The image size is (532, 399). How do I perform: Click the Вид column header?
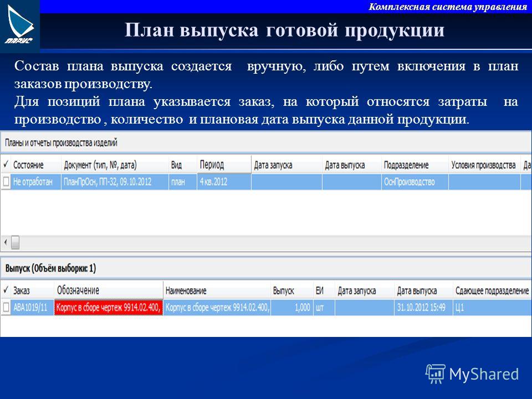pos(182,165)
